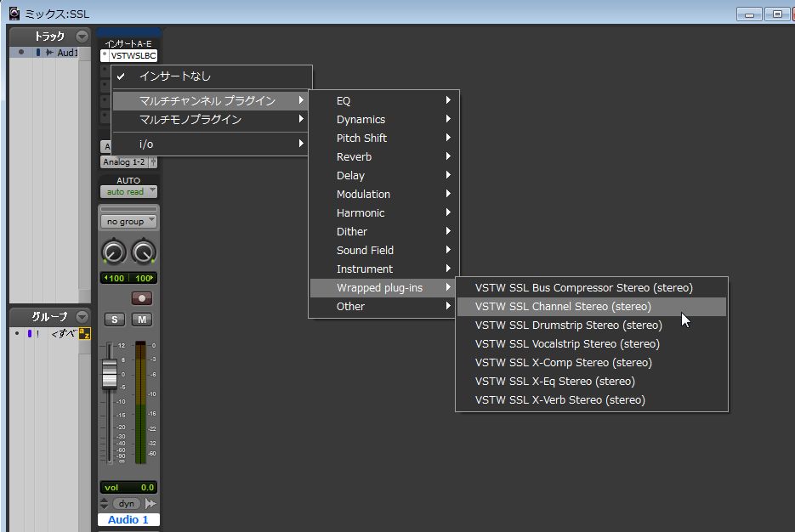
Task: Toggle the show/hide dot for track Aud1
Action: click(x=20, y=52)
